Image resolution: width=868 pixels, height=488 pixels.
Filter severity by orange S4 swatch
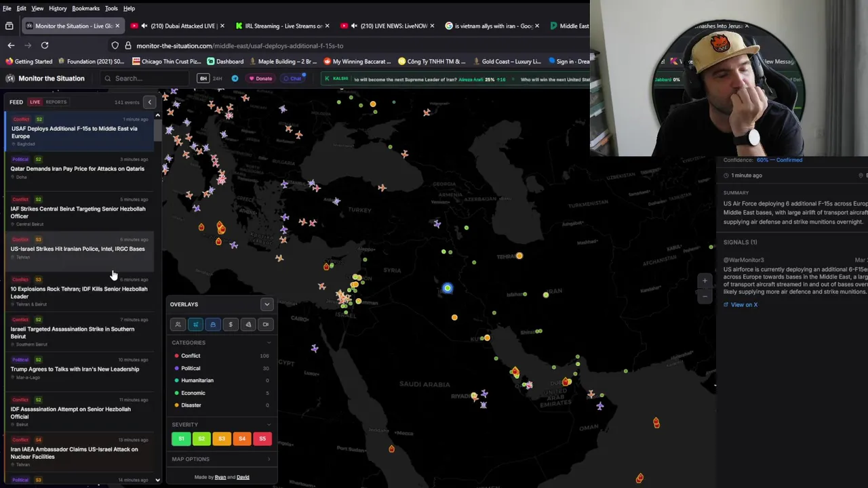tap(242, 439)
